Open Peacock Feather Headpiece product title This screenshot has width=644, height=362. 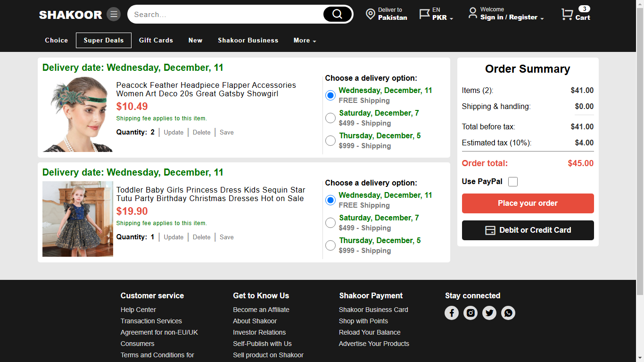click(x=206, y=90)
